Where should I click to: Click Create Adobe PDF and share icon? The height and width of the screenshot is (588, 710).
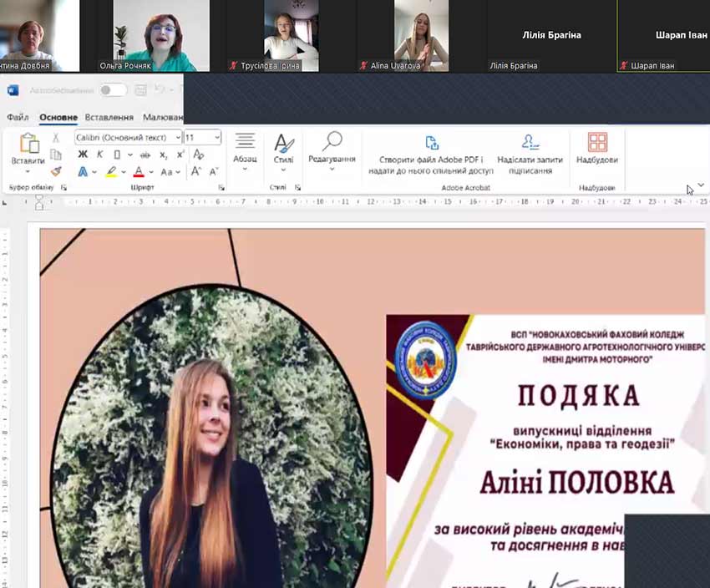(x=431, y=143)
